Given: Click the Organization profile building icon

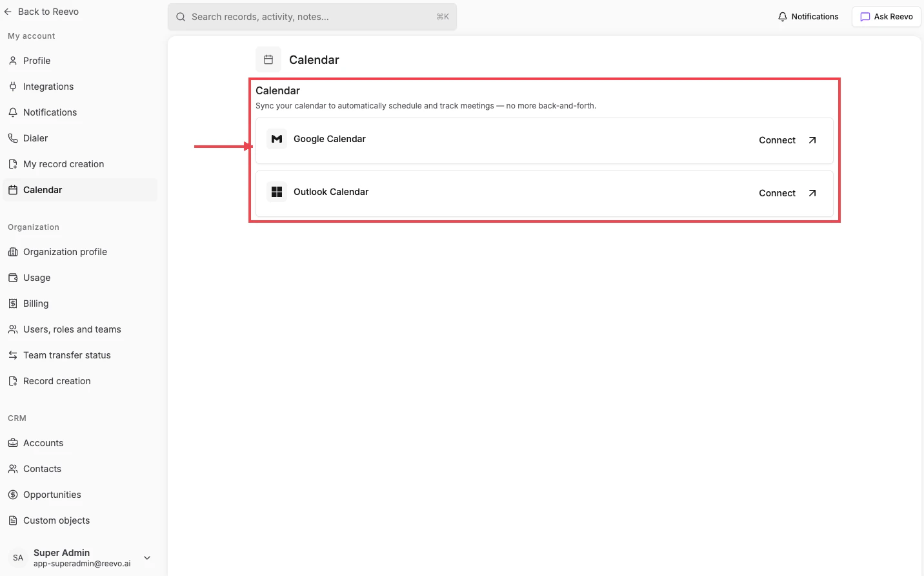Looking at the screenshot, I should click(x=13, y=252).
